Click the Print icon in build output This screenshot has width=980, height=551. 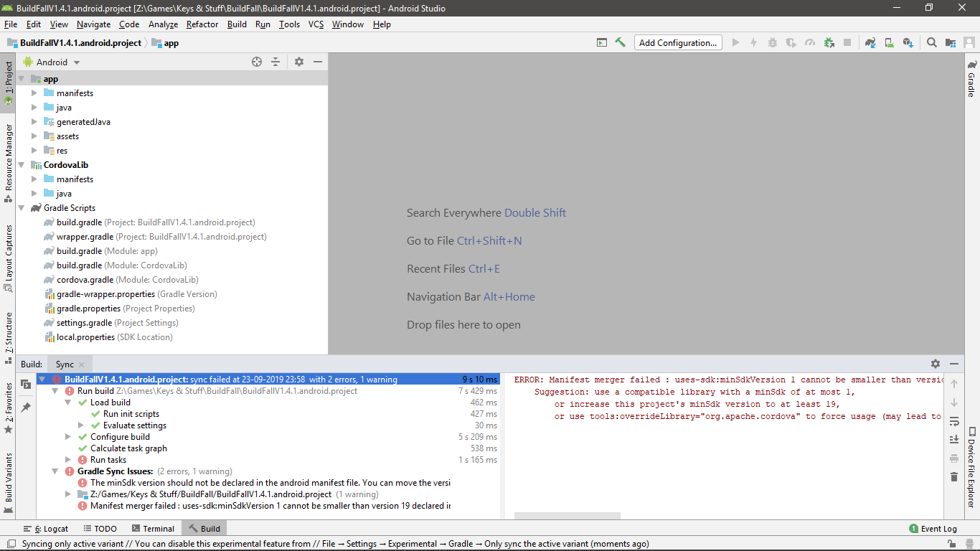click(x=954, y=458)
